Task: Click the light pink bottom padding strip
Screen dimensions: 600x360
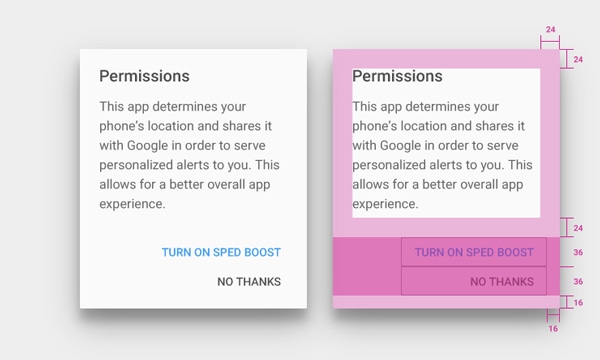Action: click(x=446, y=302)
